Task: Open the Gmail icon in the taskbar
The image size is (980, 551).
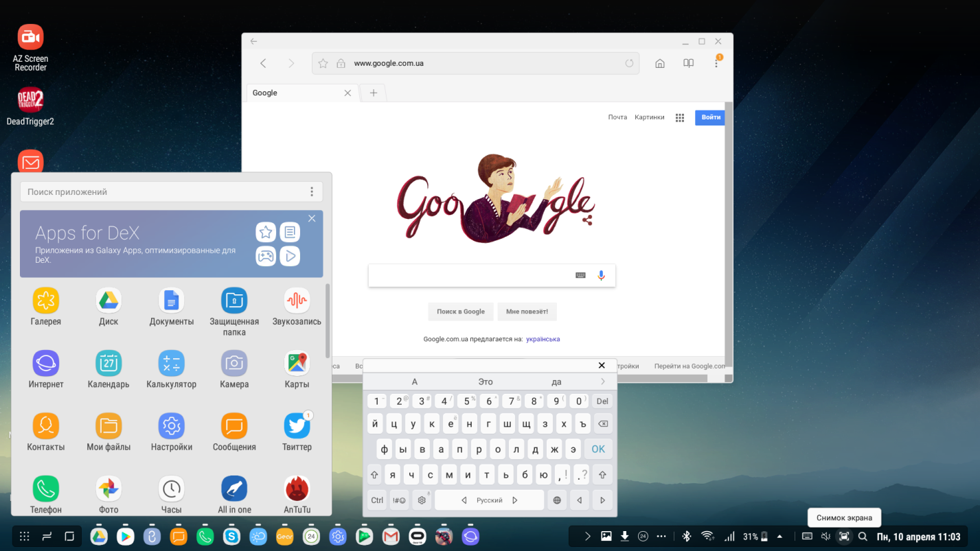Action: pos(391,537)
